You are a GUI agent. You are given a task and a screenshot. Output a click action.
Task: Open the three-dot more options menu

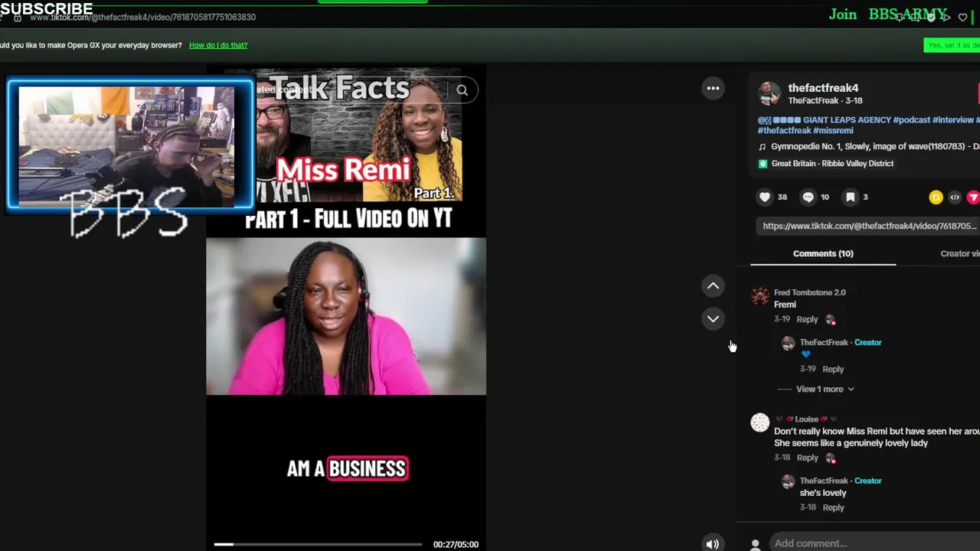[713, 88]
